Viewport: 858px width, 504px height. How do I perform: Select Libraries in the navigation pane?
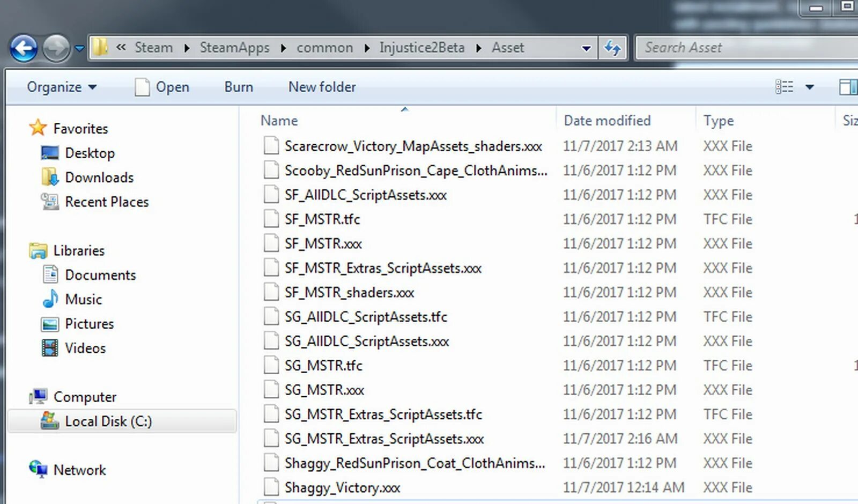[79, 251]
